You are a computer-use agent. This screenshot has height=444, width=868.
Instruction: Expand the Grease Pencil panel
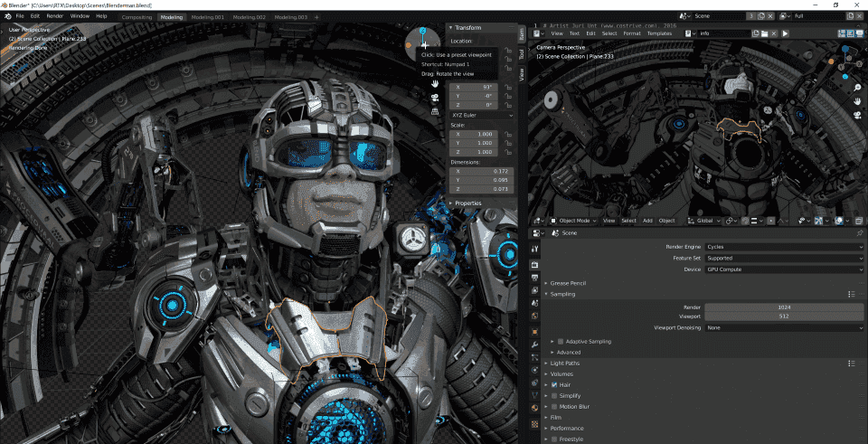568,283
